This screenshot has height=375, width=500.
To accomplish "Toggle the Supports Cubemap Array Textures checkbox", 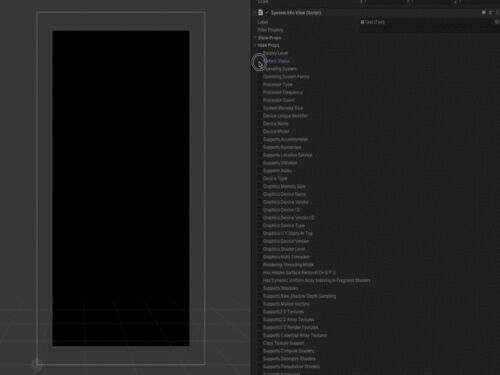I will [x=260, y=335].
